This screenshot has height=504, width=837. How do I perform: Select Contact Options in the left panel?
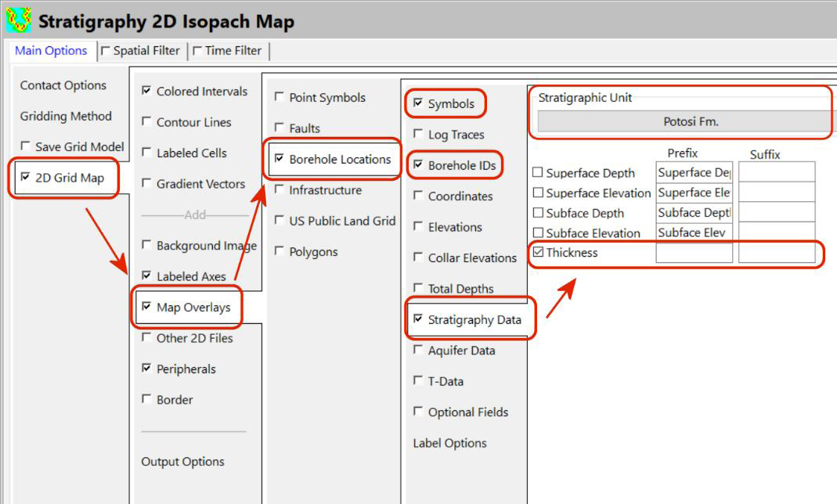coord(63,85)
